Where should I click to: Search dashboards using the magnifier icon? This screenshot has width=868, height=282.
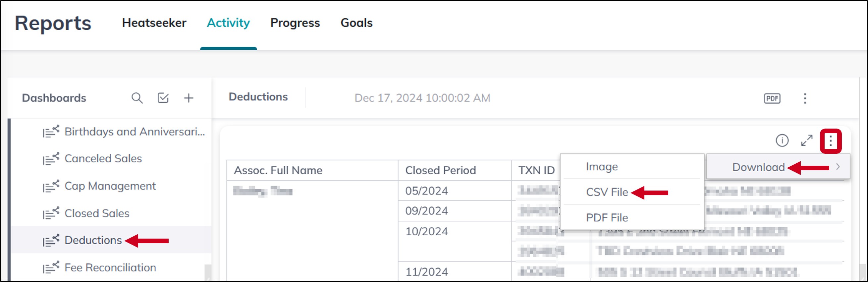pyautogui.click(x=137, y=98)
